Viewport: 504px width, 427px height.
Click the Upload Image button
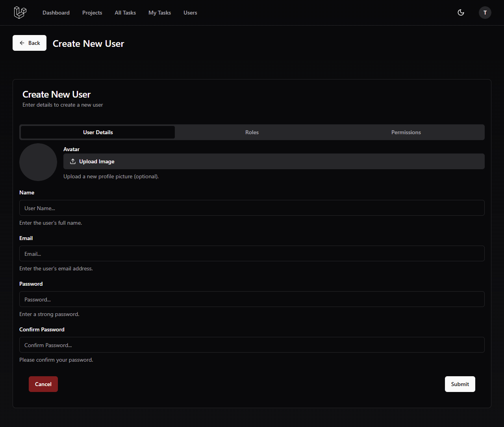[x=274, y=161]
